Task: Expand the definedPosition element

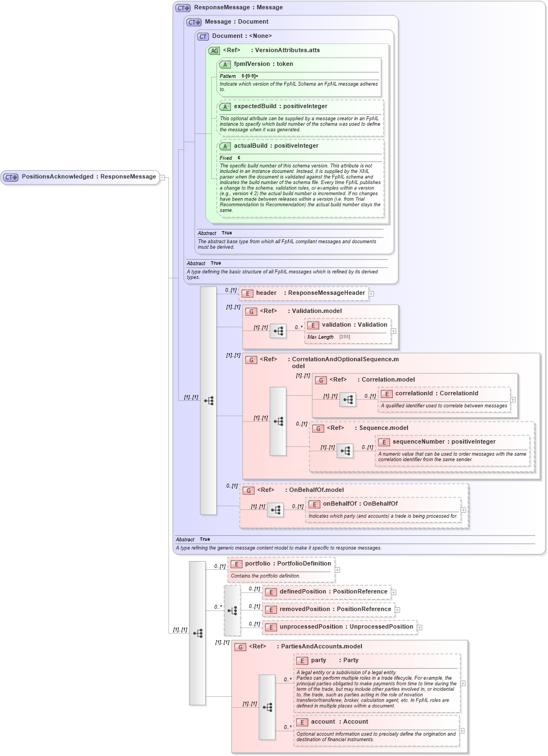Action: (393, 592)
